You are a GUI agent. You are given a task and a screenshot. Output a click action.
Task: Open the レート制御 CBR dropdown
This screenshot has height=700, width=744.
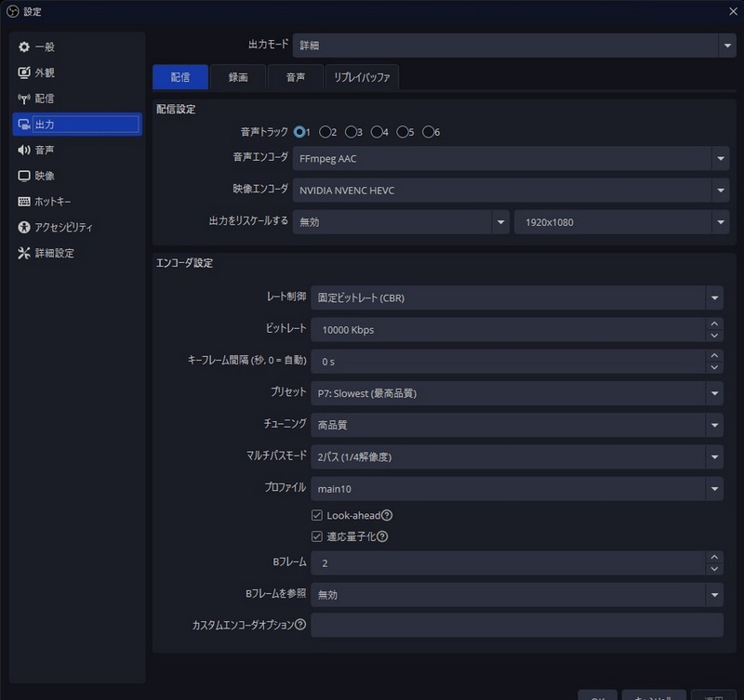tap(517, 297)
